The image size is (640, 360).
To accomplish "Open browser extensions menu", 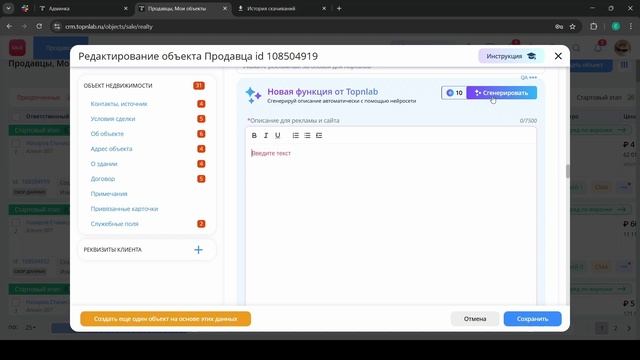I will point(593,27).
